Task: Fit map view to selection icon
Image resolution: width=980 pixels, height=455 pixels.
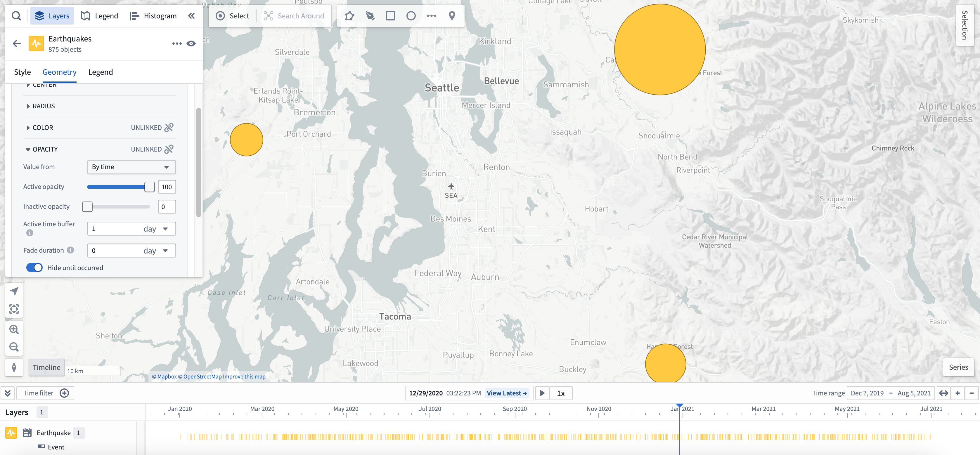Action: 14,309
